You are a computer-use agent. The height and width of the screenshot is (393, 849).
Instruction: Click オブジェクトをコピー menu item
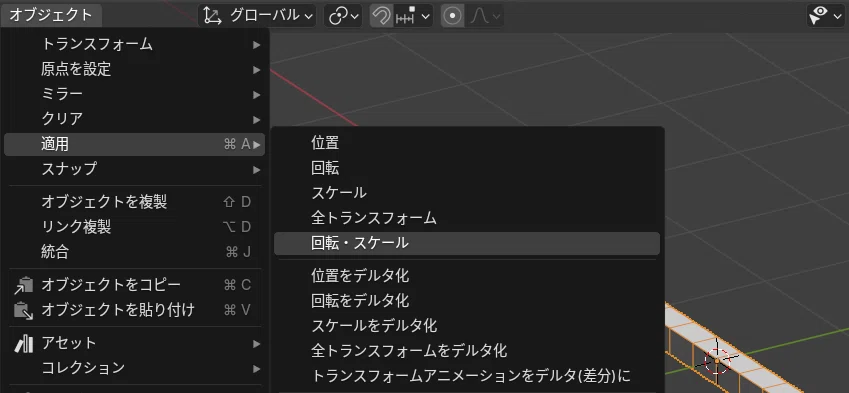coord(134,285)
